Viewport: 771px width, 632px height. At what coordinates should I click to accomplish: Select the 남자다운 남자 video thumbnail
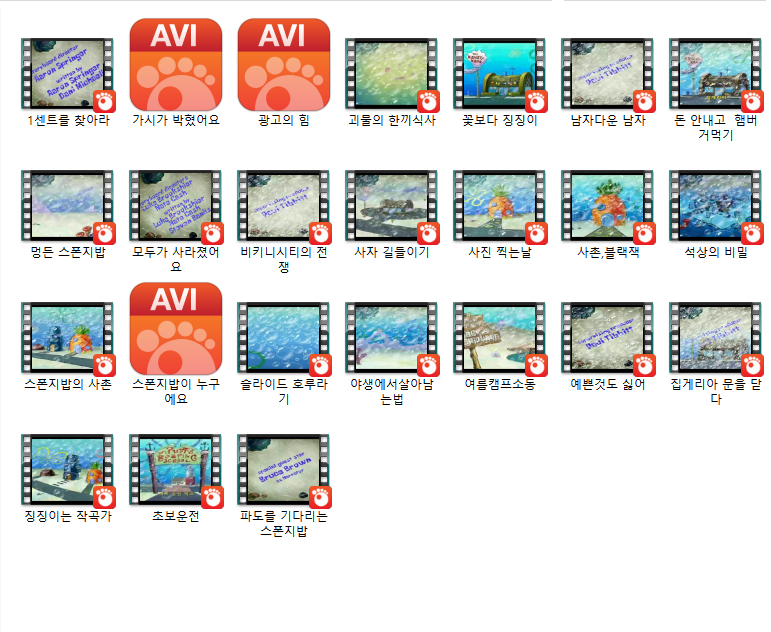click(x=607, y=74)
